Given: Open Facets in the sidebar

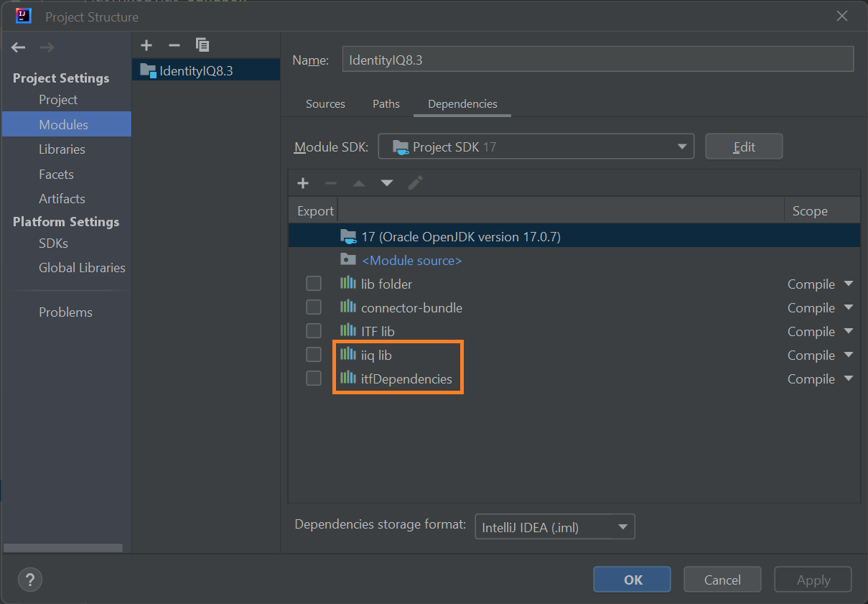Looking at the screenshot, I should pos(56,174).
